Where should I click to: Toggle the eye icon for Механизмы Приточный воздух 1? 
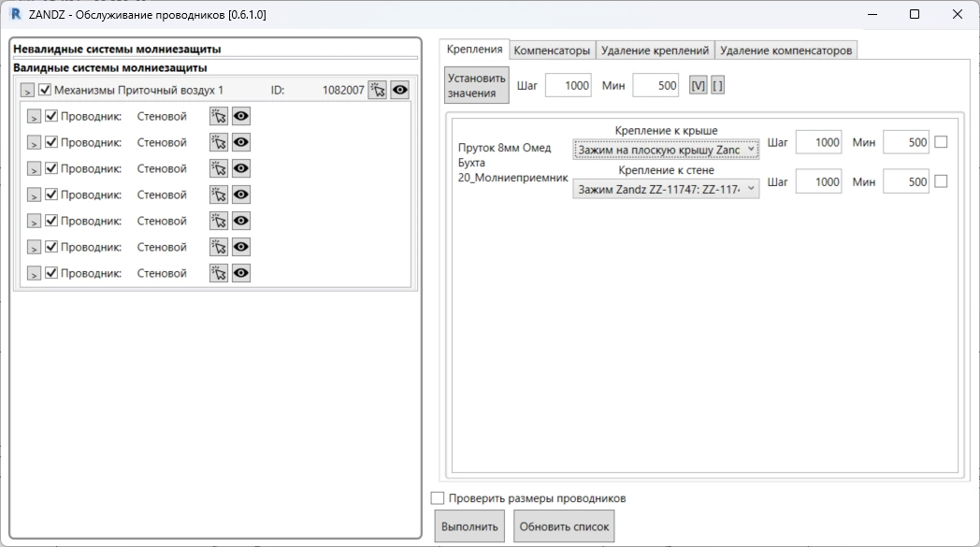(x=400, y=90)
